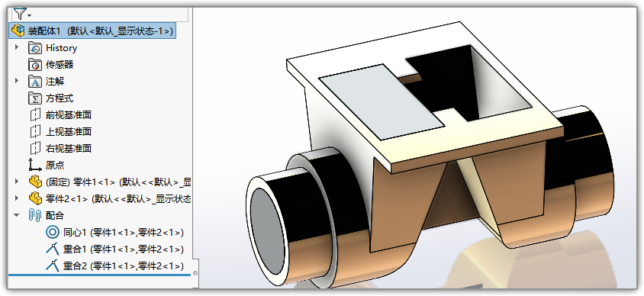Viewport: 644px width, 296px height.
Task: Click the History folder icon
Action: coord(35,48)
